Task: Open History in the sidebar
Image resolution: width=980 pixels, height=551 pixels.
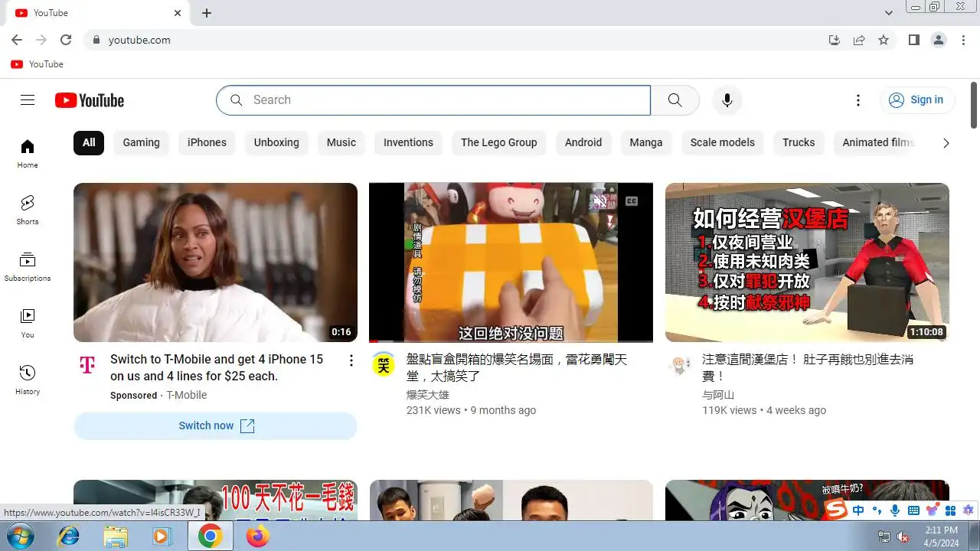Action: 28,380
